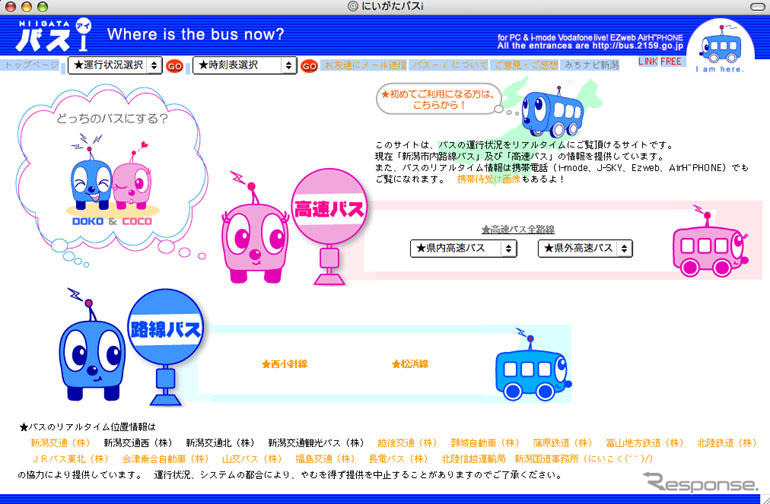Viewport: 770px width, 504px height.
Task: Click the NIIGATA バスi logo in header
Action: pos(54,35)
